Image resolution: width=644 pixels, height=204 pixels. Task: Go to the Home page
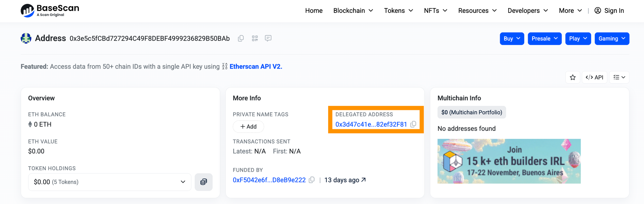point(314,11)
